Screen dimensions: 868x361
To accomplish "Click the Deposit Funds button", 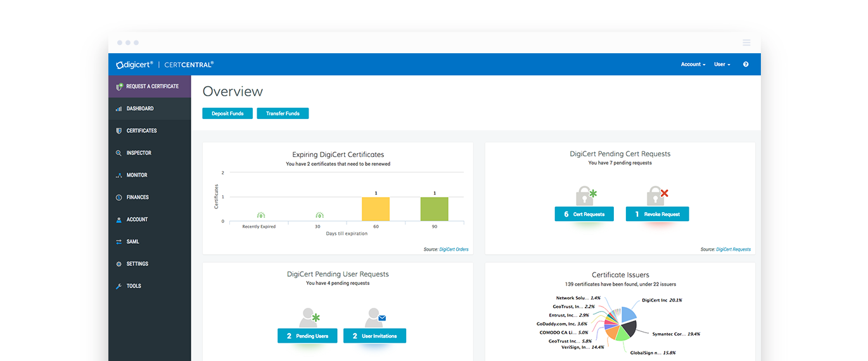I will coord(227,113).
